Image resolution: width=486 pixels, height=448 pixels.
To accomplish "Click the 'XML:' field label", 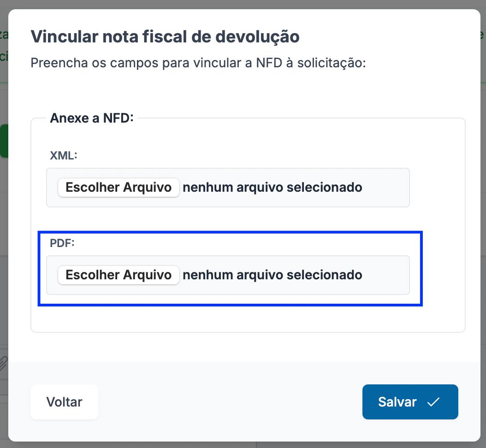I will [x=63, y=155].
